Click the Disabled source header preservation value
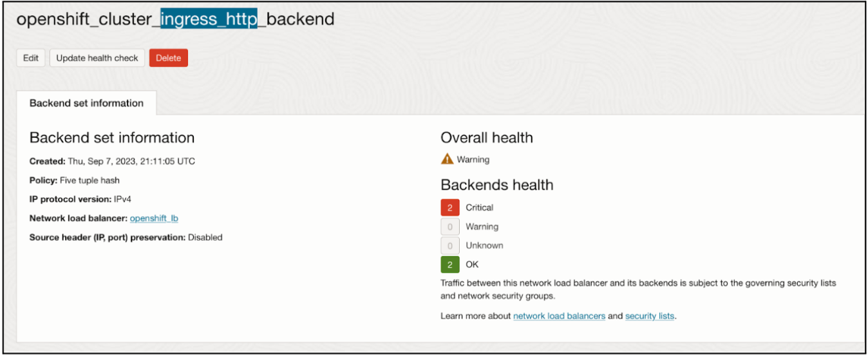Image resolution: width=868 pixels, height=356 pixels. [x=205, y=238]
